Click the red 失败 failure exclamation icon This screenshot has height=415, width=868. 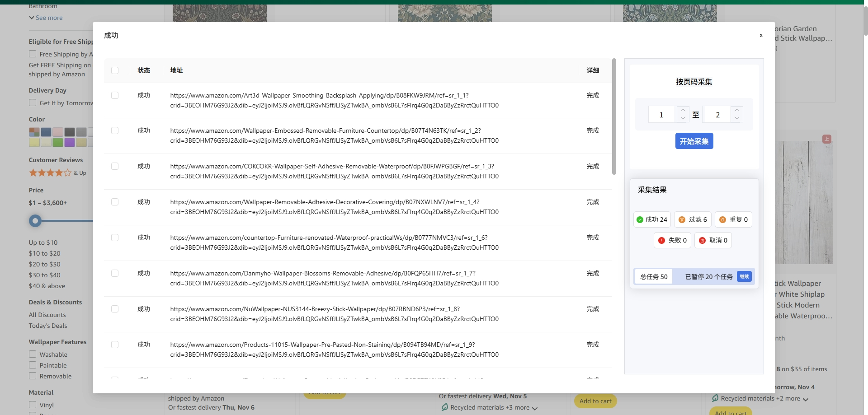(x=661, y=241)
